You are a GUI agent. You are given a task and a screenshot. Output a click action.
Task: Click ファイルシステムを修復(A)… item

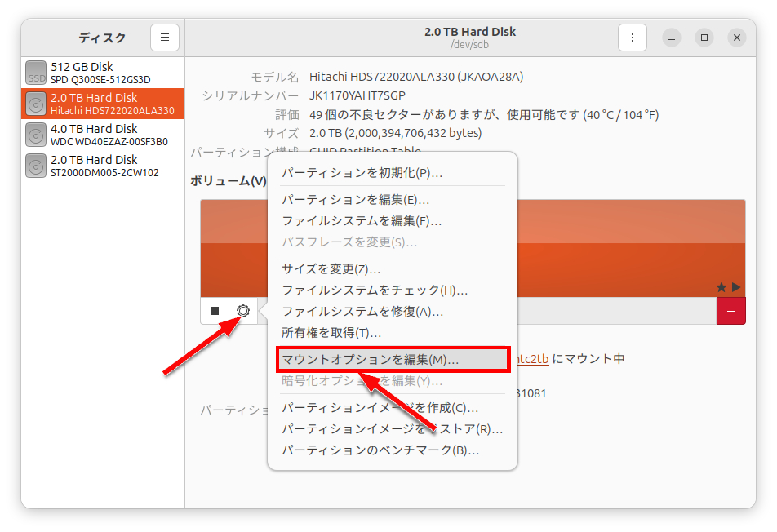(362, 312)
